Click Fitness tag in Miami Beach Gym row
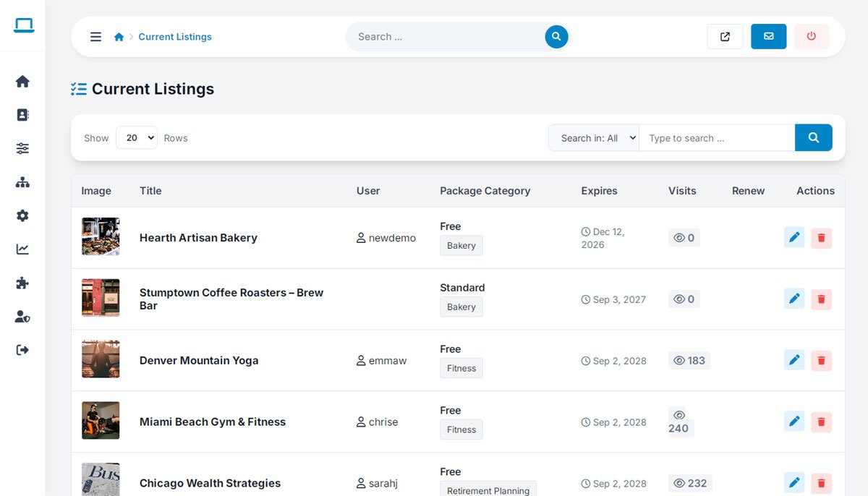The width and height of the screenshot is (868, 496). point(461,429)
